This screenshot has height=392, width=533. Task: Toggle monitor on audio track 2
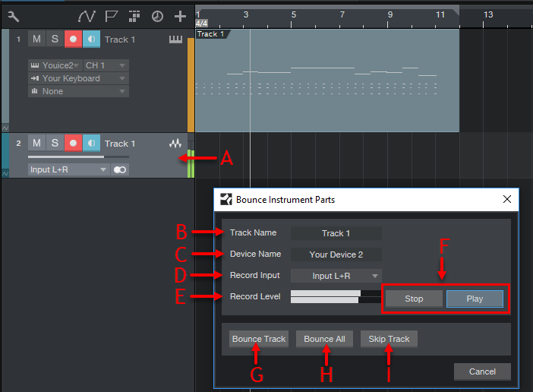tap(91, 143)
